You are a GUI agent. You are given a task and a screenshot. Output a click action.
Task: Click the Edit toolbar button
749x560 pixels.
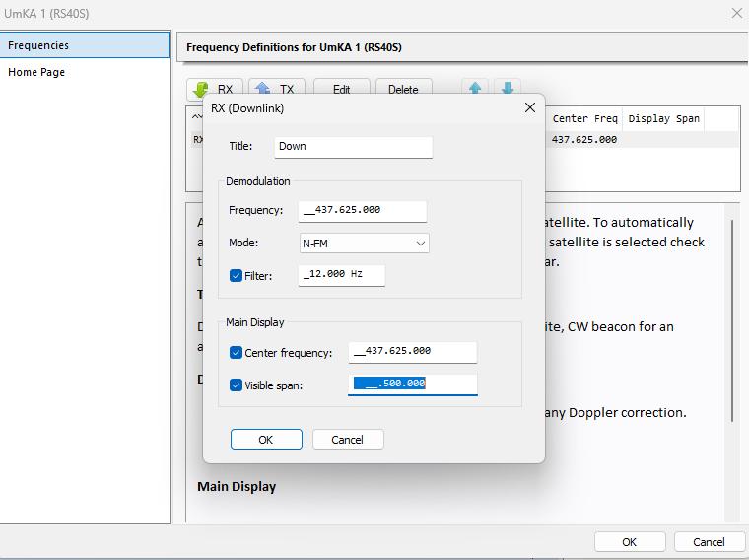pyautogui.click(x=341, y=89)
